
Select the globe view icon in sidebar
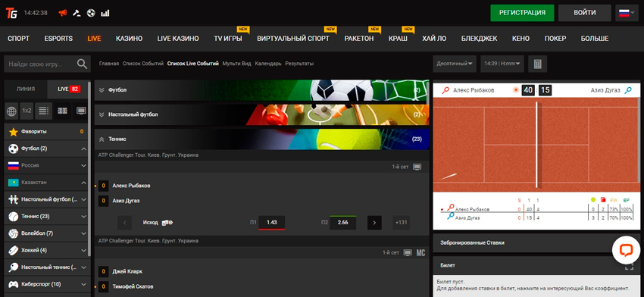(12, 111)
